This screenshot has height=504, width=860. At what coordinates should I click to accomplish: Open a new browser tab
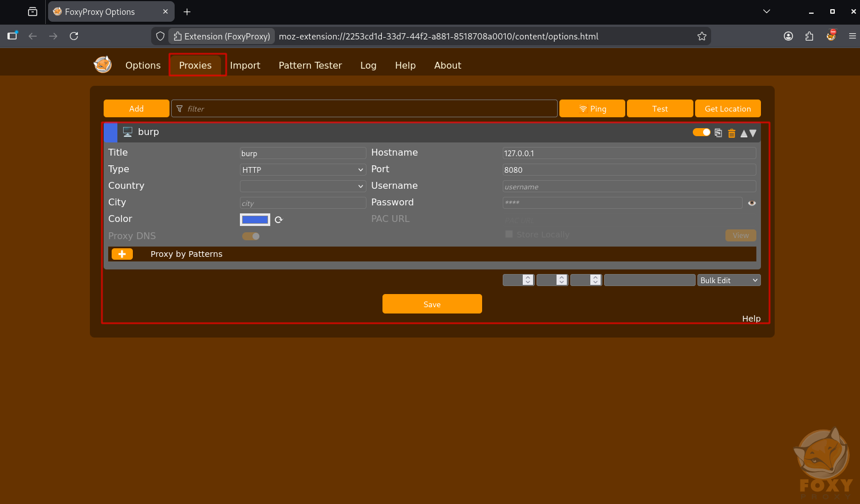(187, 11)
